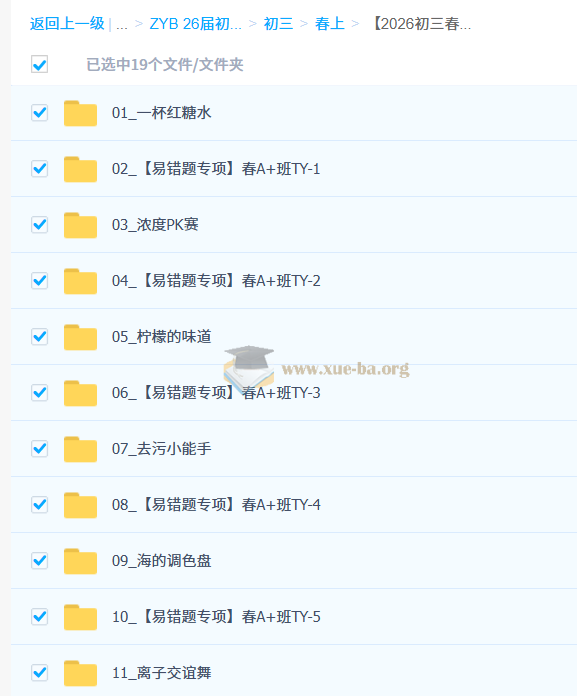Click the www.xue-ba.org watermark logo
This screenshot has height=696, width=577.
(317, 366)
